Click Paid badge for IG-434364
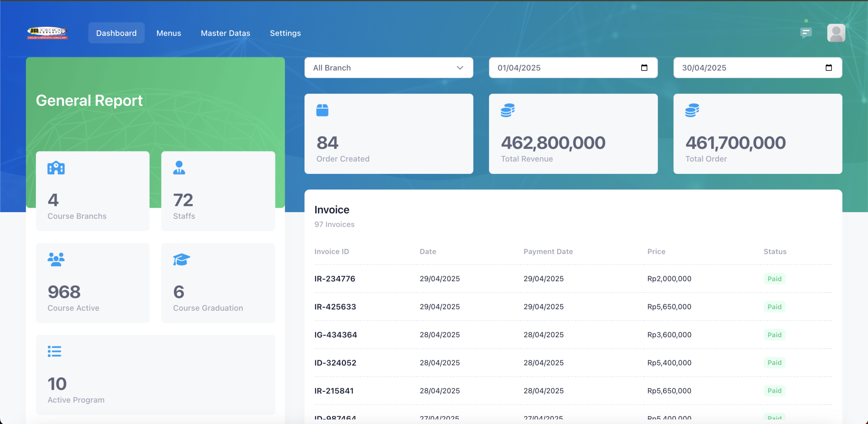The height and width of the screenshot is (424, 868). click(x=774, y=335)
